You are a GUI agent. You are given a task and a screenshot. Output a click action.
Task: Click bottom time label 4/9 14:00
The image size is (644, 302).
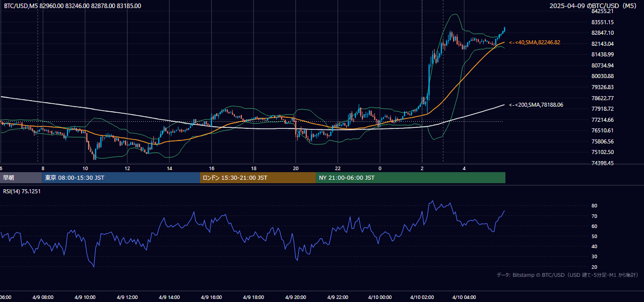169,297
